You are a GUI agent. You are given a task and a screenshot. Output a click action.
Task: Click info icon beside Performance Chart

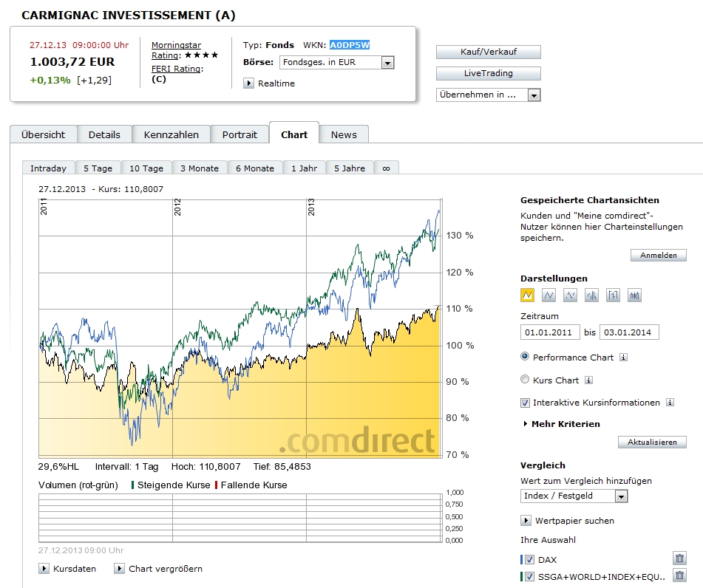pyautogui.click(x=623, y=358)
